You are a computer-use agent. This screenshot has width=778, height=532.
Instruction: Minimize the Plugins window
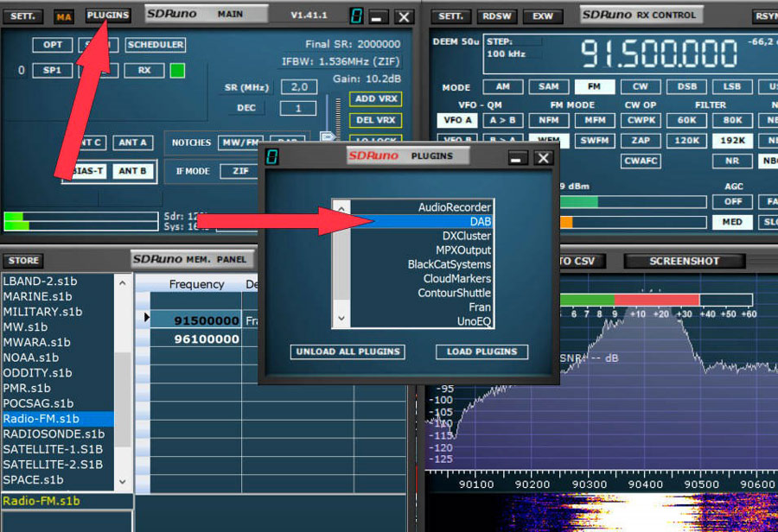[516, 159]
